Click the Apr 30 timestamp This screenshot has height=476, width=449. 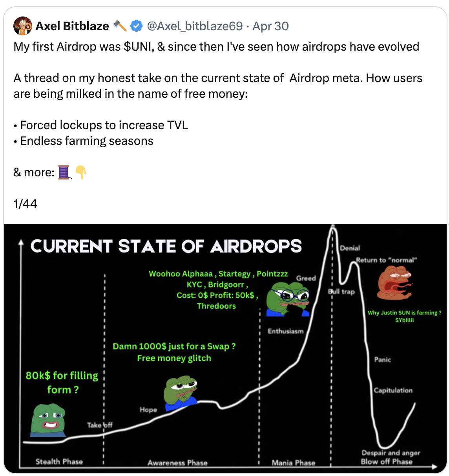(270, 26)
